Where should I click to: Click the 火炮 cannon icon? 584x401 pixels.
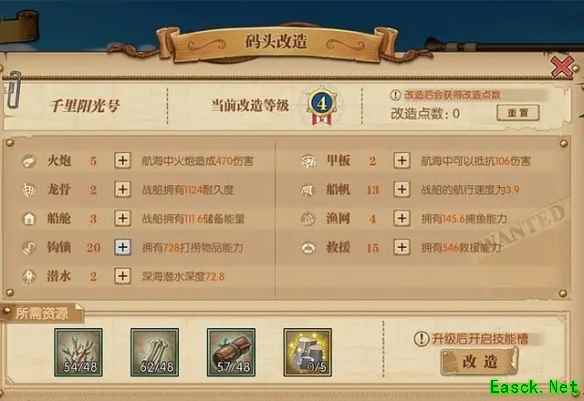[x=29, y=161]
